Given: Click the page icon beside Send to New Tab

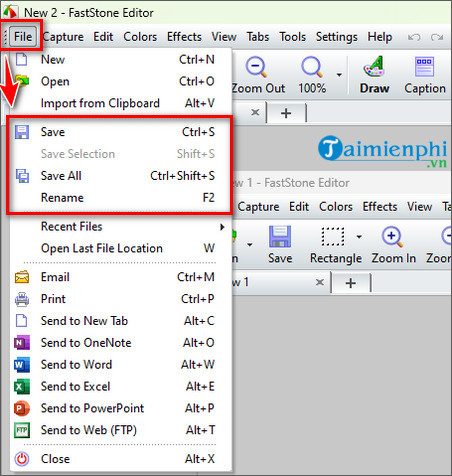Looking at the screenshot, I should pyautogui.click(x=22, y=321).
